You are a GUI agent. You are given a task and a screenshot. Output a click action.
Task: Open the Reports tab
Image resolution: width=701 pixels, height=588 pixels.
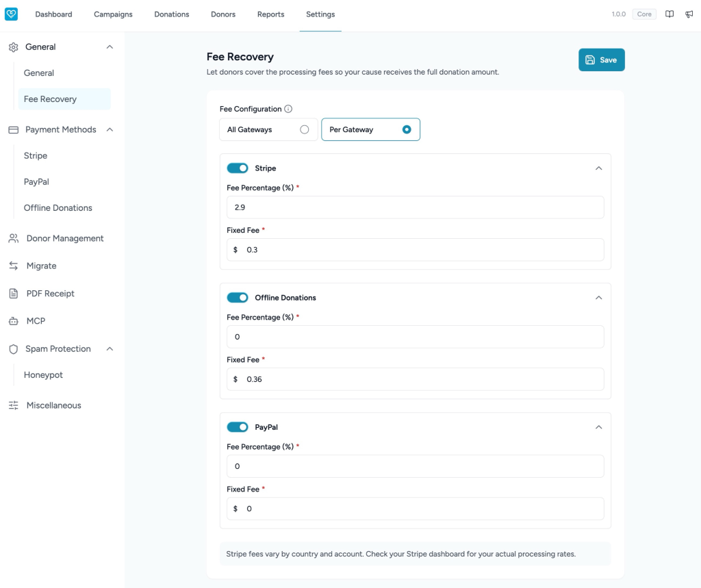pos(270,14)
